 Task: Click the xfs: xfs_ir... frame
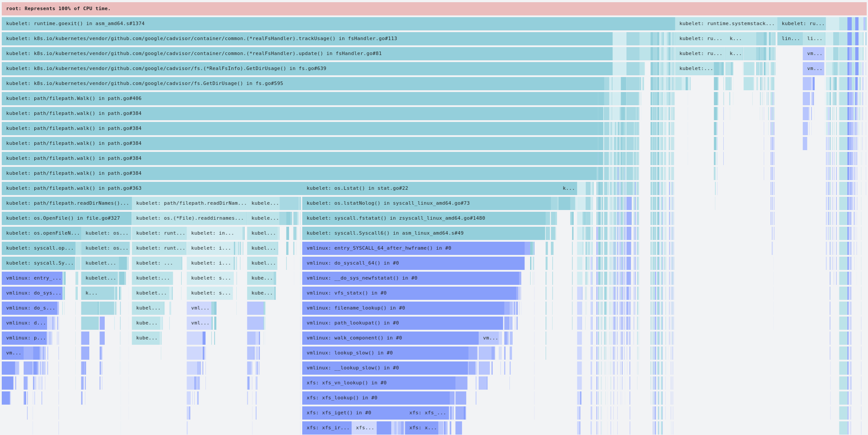point(326,428)
